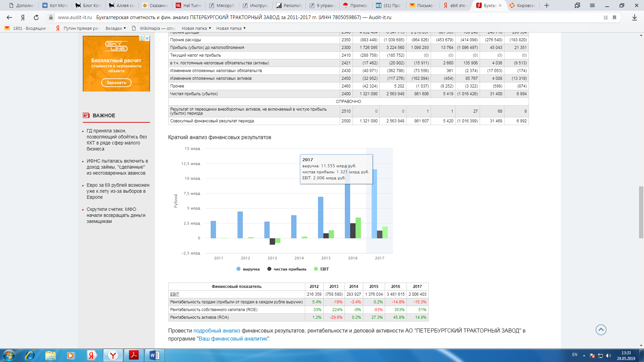Open news ИФНС пыталась включить в доход займы
Image resolution: width=644 pixels, height=362 pixels.
pyautogui.click(x=117, y=167)
